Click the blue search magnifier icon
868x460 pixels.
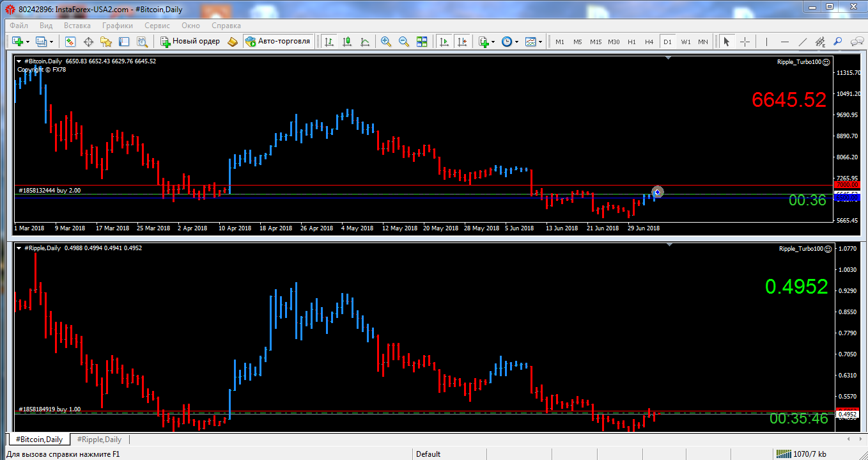(x=838, y=42)
